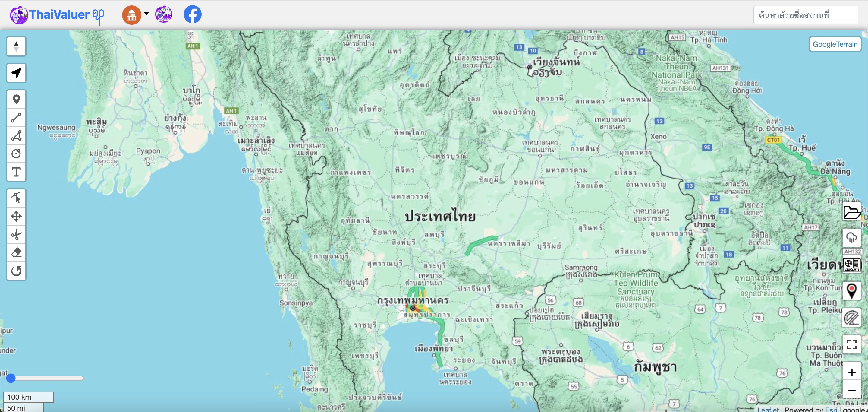Click the place name search field
Image resolution: width=868 pixels, height=412 pixels.
coord(805,15)
